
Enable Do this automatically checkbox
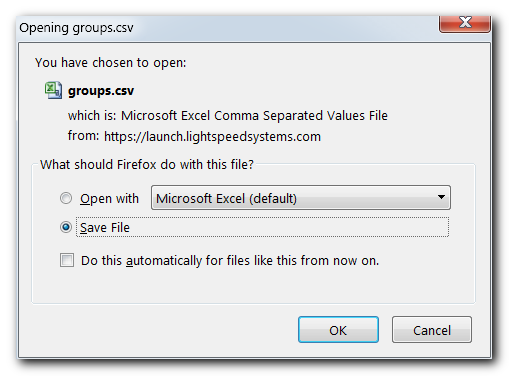tap(67, 260)
